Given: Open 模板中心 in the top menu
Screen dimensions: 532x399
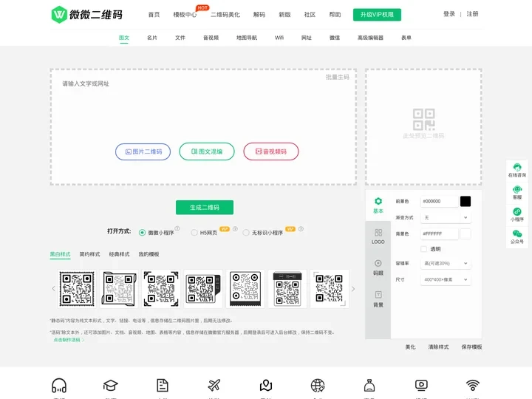Looking at the screenshot, I should pos(185,15).
